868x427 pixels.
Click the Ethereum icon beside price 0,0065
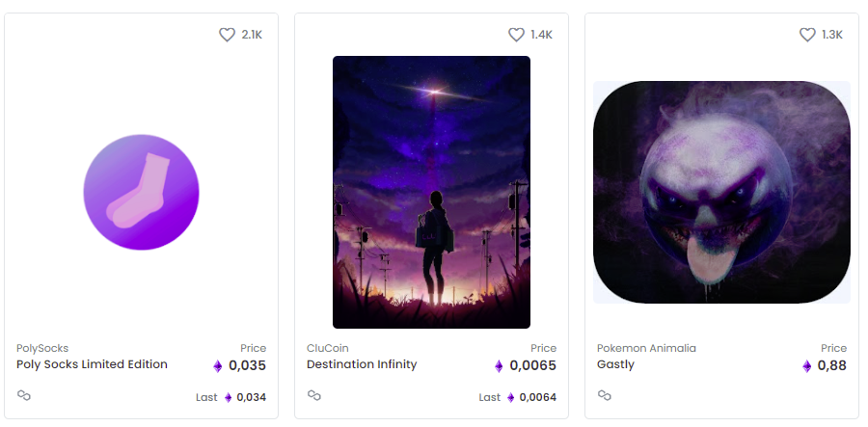click(499, 366)
